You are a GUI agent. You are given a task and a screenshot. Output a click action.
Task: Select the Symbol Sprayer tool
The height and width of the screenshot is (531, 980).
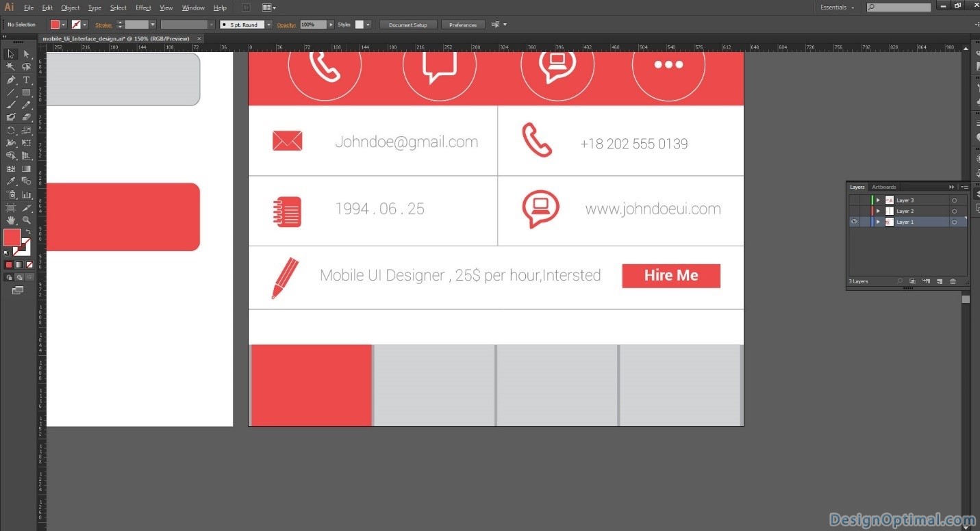tap(11, 194)
